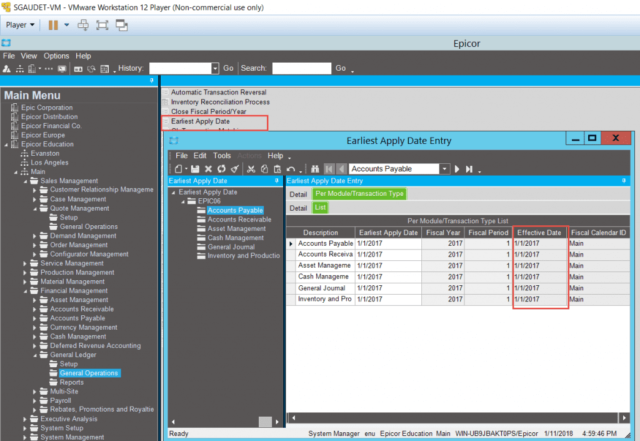Open the Epicor File menu
The width and height of the screenshot is (640, 441).
click(9, 56)
